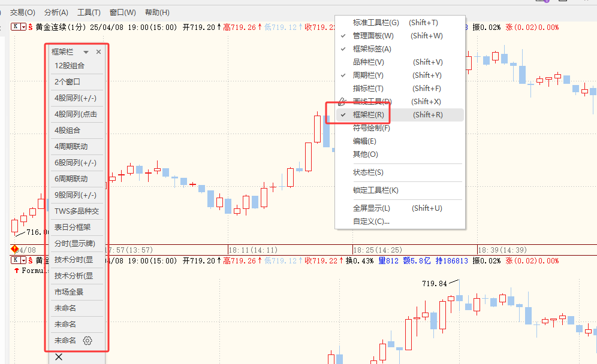
Task: Enable 品种栏(V) toolbar option
Action: [400, 62]
